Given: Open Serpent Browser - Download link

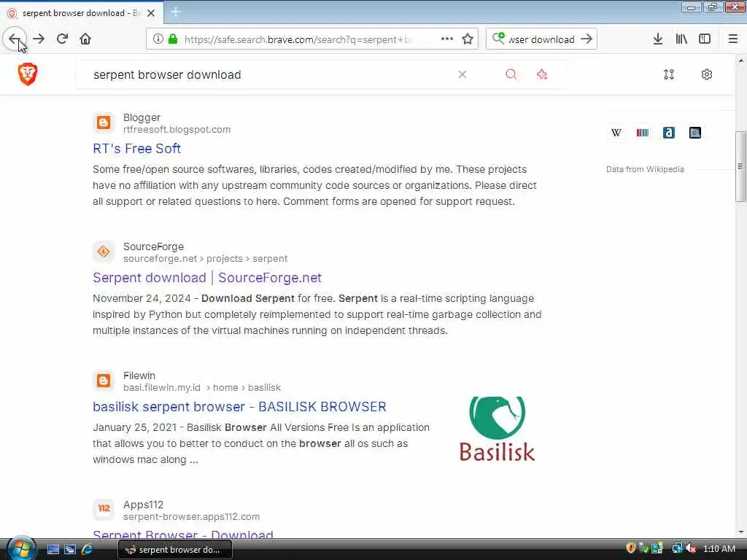Looking at the screenshot, I should (183, 534).
